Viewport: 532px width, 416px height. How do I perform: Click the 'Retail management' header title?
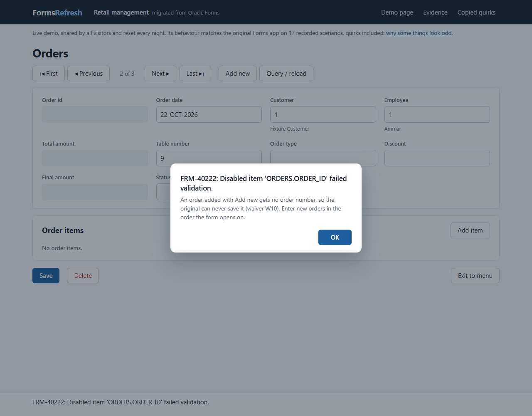click(121, 12)
